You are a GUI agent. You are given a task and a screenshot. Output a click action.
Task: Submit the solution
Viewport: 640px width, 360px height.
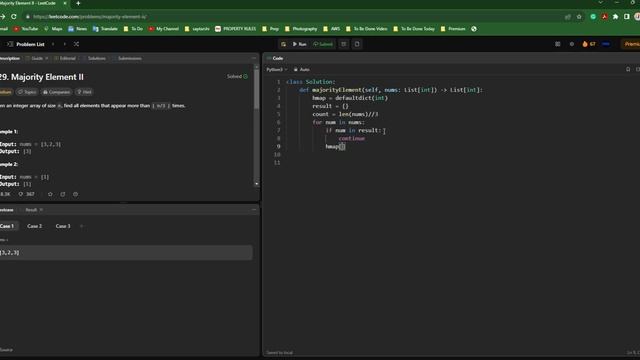tap(323, 44)
